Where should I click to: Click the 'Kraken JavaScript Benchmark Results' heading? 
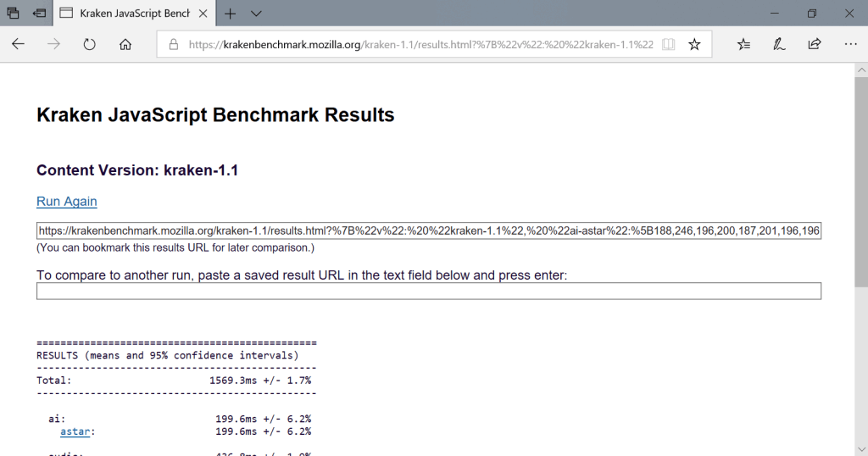(215, 115)
